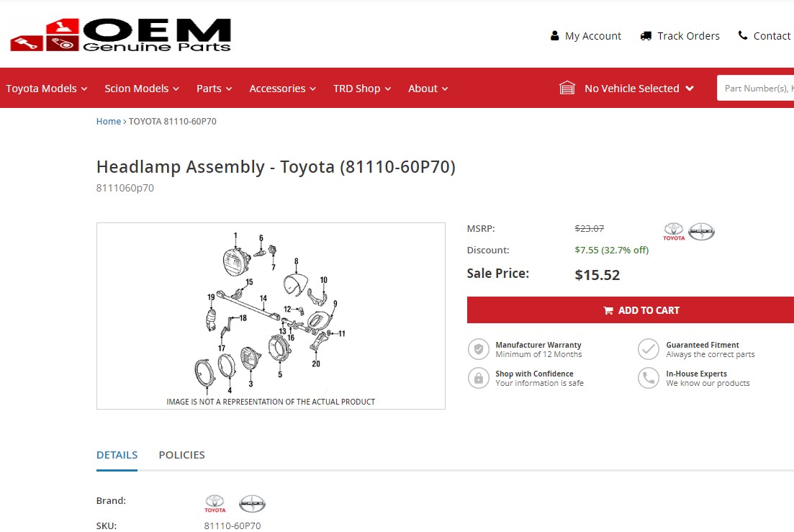This screenshot has height=532, width=794.
Task: Click the part number search field
Action: click(x=757, y=89)
